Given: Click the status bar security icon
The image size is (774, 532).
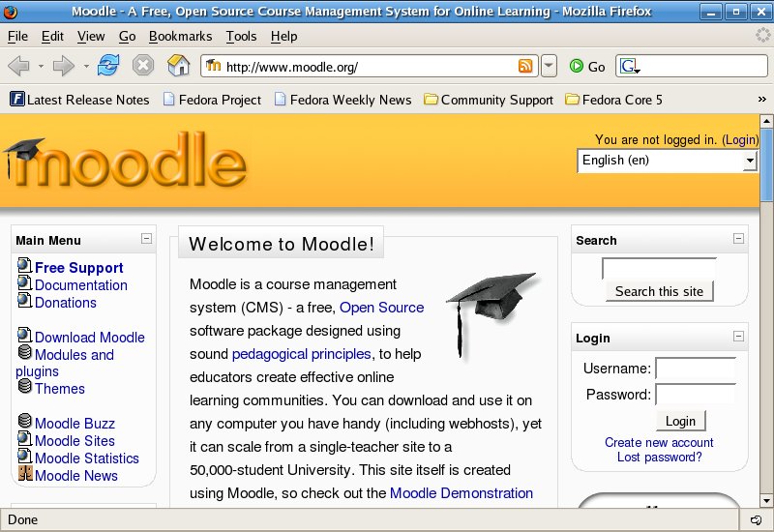Looking at the screenshot, I should click(x=756, y=519).
